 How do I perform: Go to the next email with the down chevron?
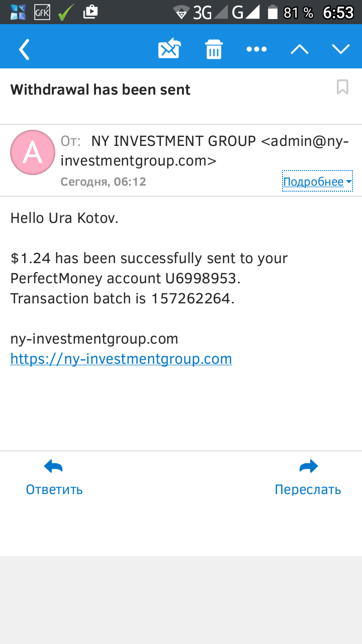[x=341, y=49]
